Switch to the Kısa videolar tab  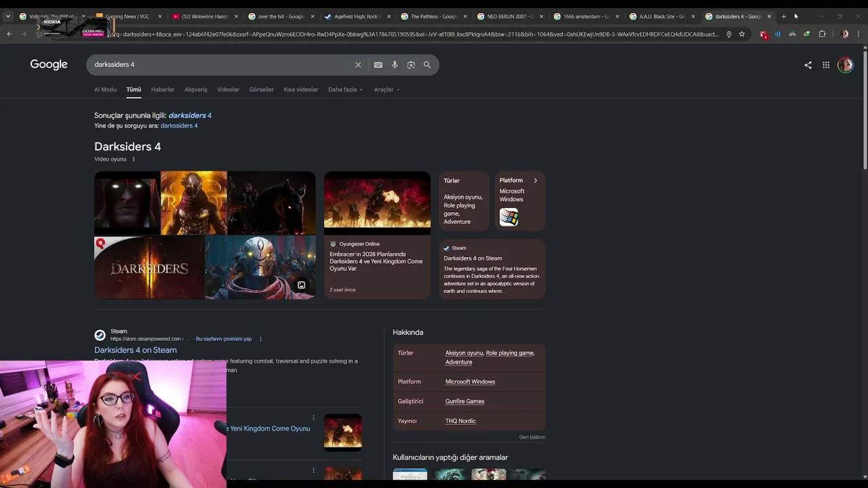300,89
